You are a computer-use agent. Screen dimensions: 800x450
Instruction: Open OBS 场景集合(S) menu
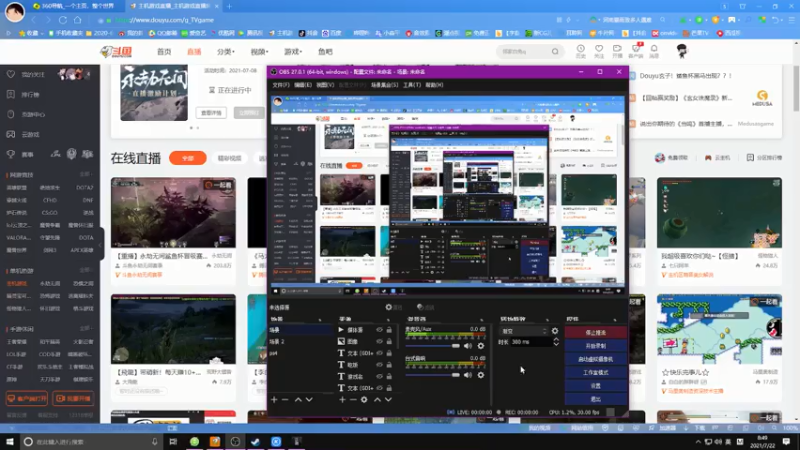click(x=384, y=85)
